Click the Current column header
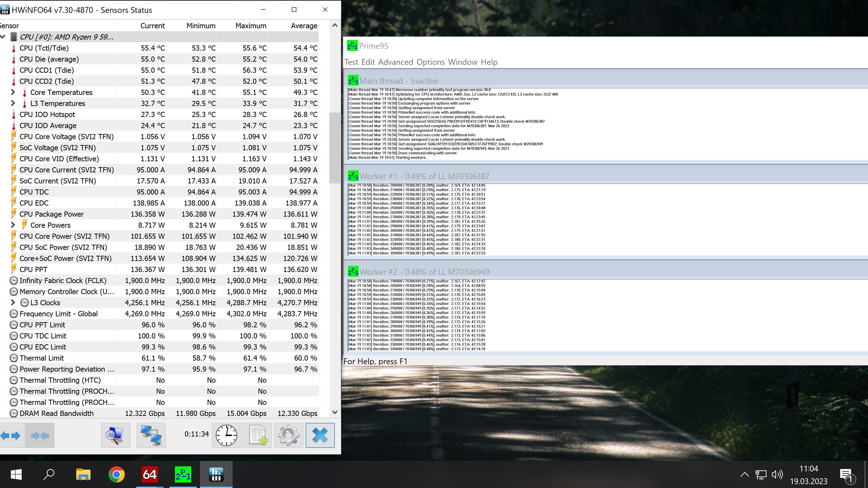The width and height of the screenshot is (868, 488). (141, 26)
